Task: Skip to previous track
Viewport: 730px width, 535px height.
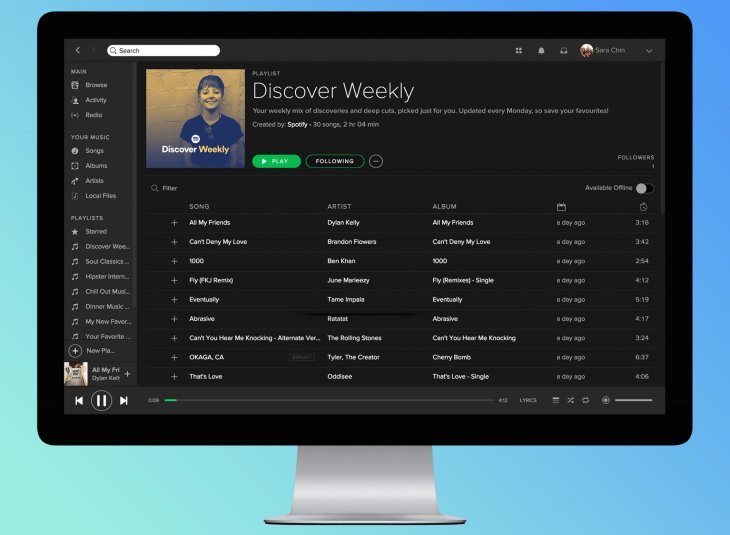Action: coord(79,400)
